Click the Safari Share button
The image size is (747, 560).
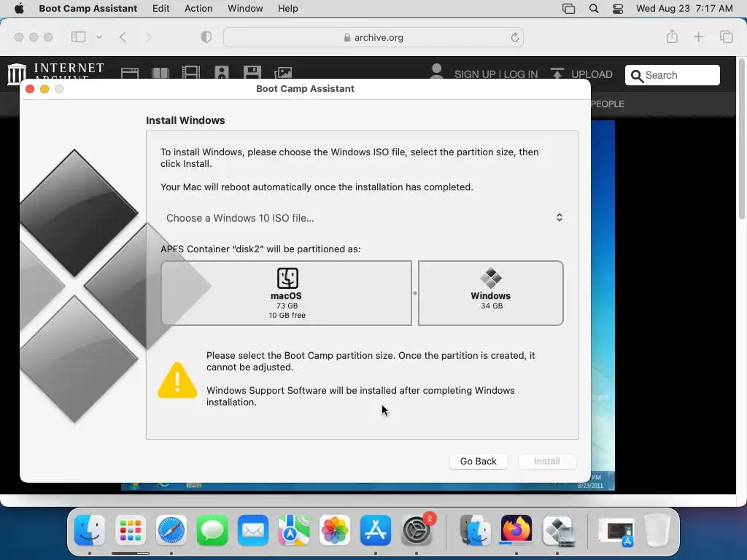click(672, 36)
